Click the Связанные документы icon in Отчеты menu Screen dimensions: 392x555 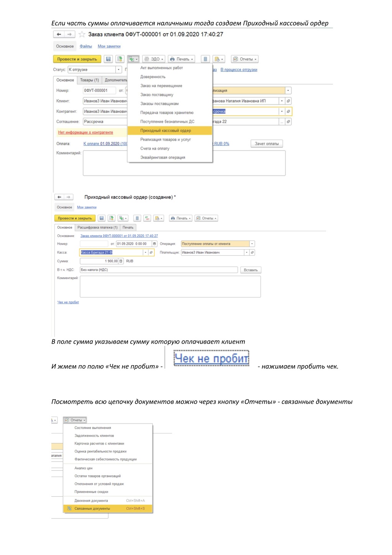pos(69,509)
